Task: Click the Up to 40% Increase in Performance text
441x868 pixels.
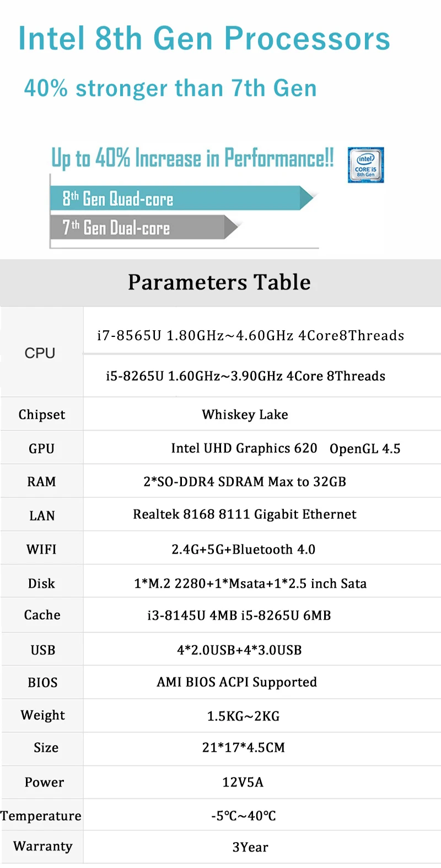Action: (192, 158)
